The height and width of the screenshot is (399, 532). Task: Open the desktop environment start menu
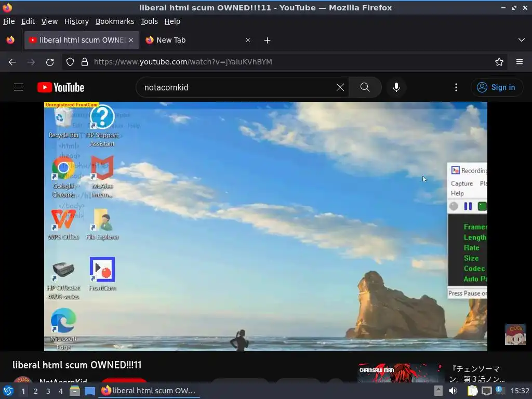[x=8, y=391]
